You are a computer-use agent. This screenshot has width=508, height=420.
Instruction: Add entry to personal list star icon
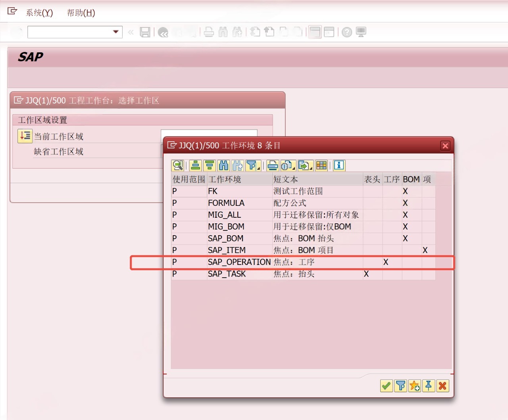point(415,385)
